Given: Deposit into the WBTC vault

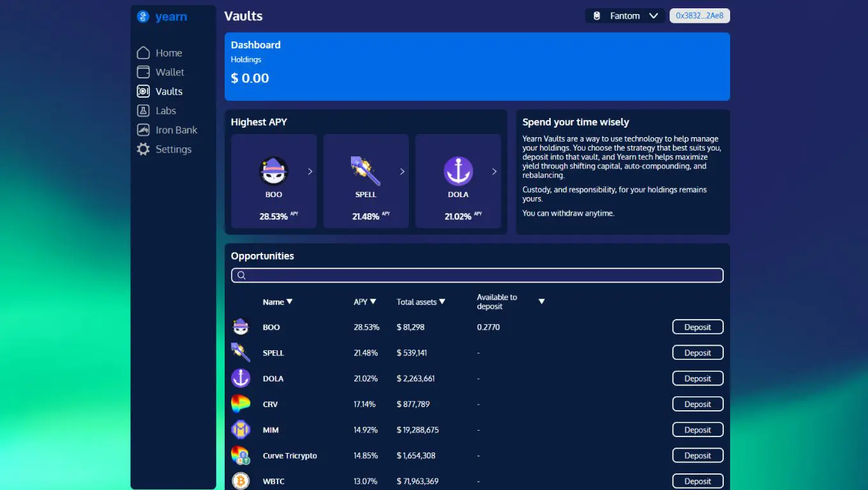Looking at the screenshot, I should click(698, 481).
